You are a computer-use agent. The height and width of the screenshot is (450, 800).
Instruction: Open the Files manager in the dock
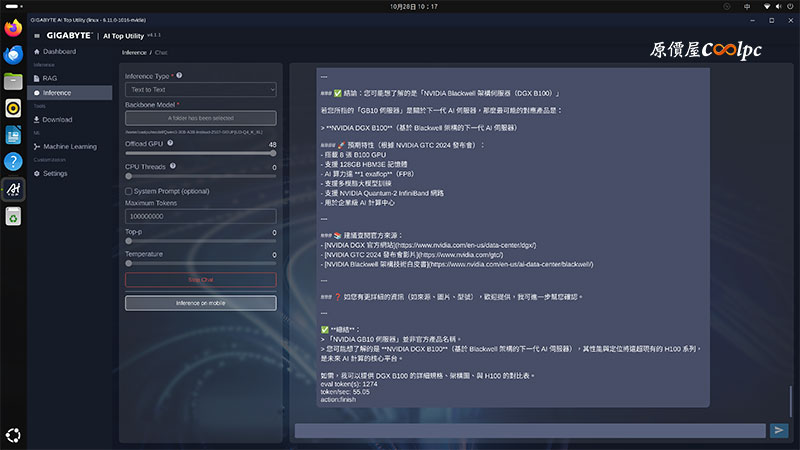13,82
